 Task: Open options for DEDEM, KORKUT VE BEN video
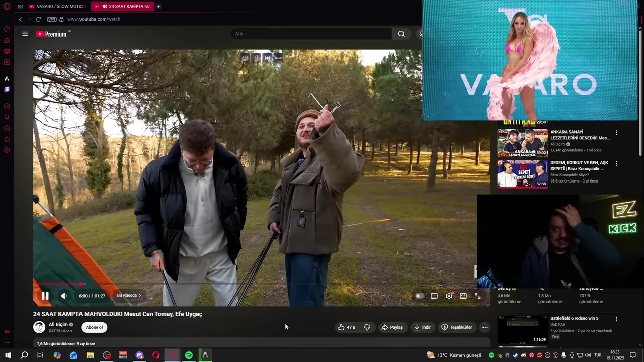616,163
